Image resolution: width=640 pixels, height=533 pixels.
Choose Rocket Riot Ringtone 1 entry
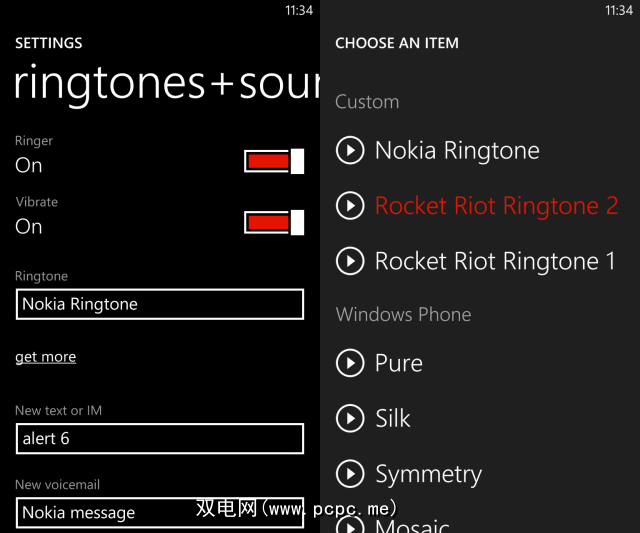[495, 261]
